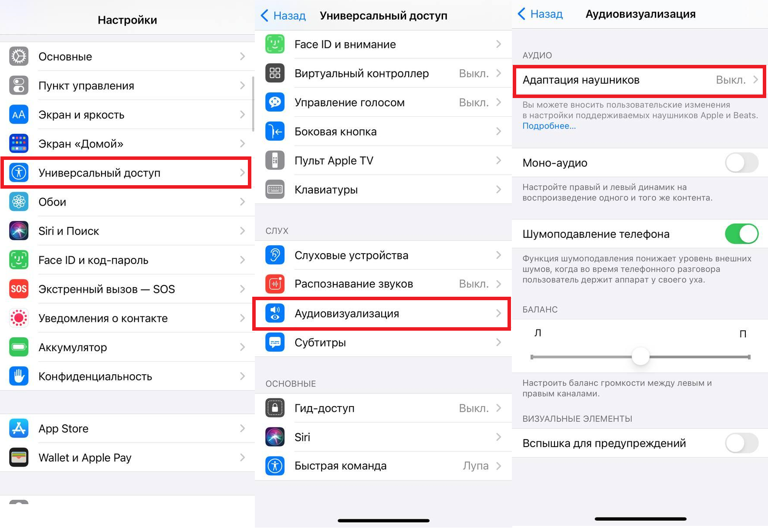Image resolution: width=768 pixels, height=532 pixels.
Task: Select the Аудиовизуализация menu row
Action: 382,313
